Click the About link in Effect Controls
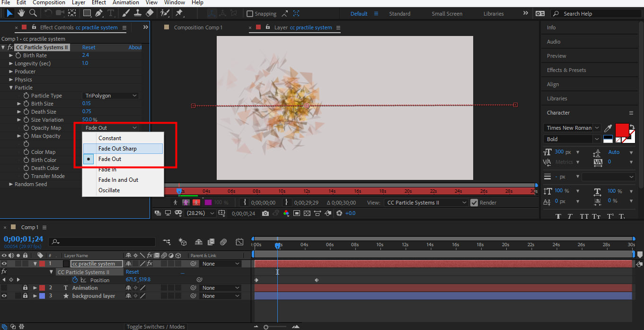The height and width of the screenshot is (330, 644). 135,47
